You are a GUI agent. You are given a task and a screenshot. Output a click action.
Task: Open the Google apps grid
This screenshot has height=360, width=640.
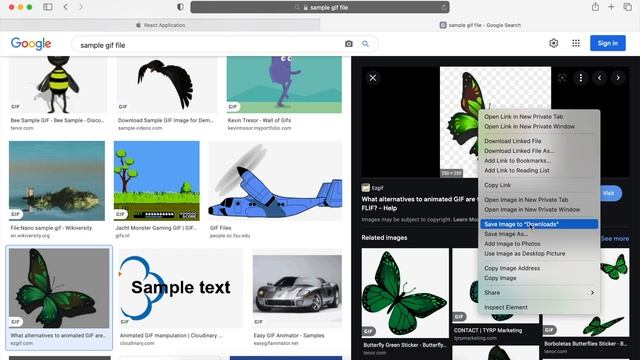(x=576, y=43)
